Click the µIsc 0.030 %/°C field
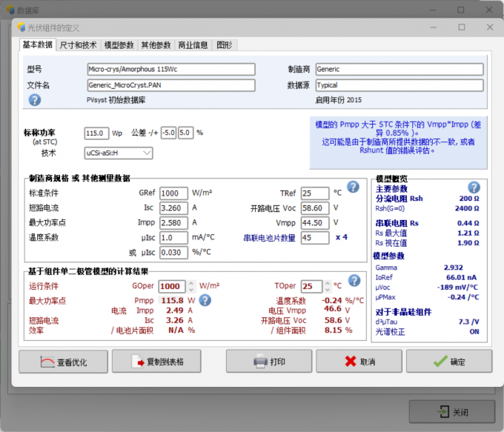 pyautogui.click(x=173, y=253)
